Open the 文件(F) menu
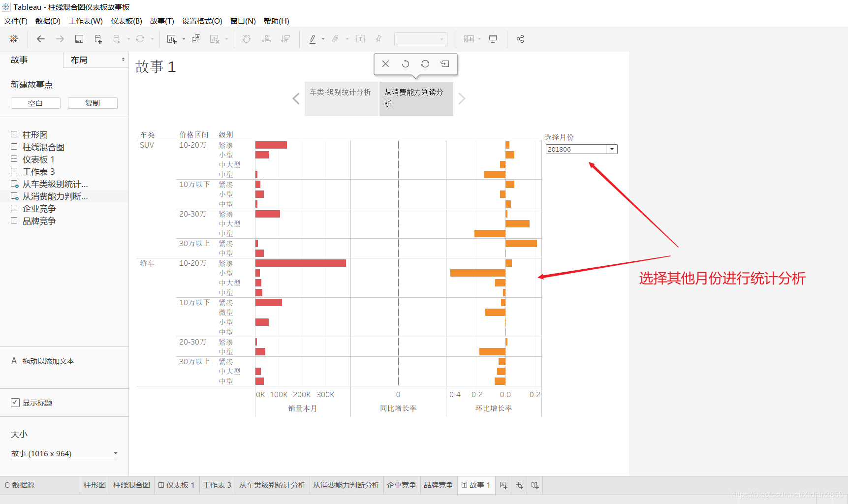 [16, 21]
